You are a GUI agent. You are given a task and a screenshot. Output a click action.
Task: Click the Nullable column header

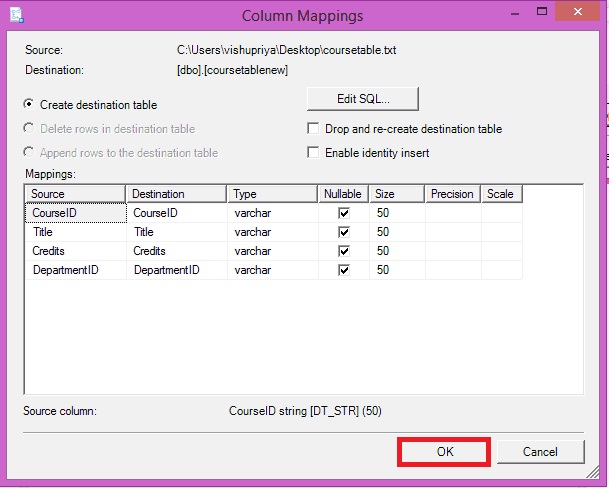(x=343, y=194)
